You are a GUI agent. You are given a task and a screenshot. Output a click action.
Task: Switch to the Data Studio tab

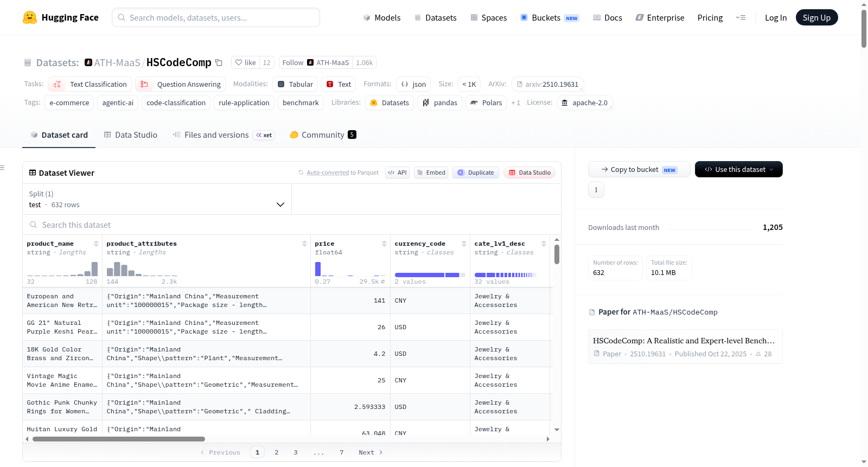coord(131,135)
